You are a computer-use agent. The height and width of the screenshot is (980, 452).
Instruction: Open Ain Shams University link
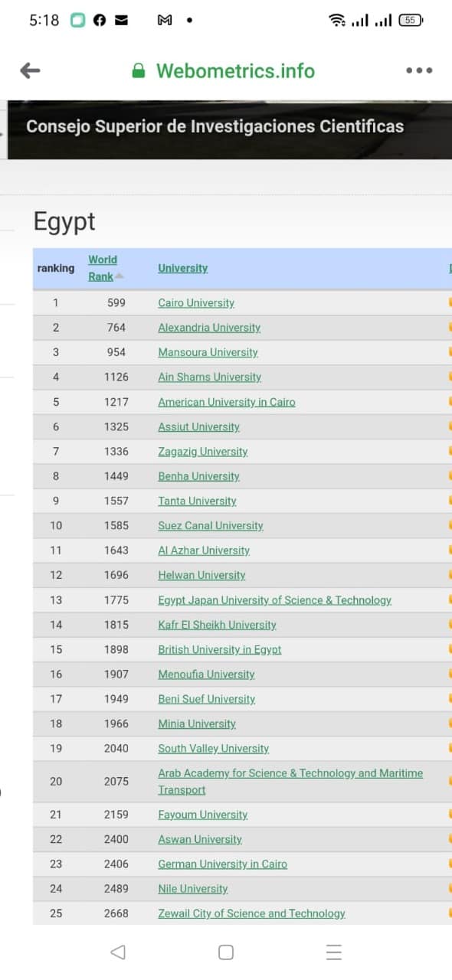point(210,377)
